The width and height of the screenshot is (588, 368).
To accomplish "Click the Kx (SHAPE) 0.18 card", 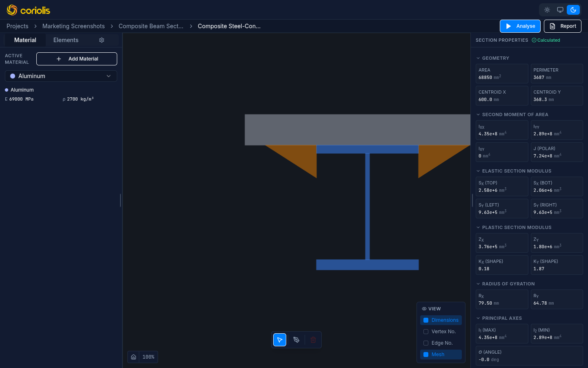I will pos(502,265).
